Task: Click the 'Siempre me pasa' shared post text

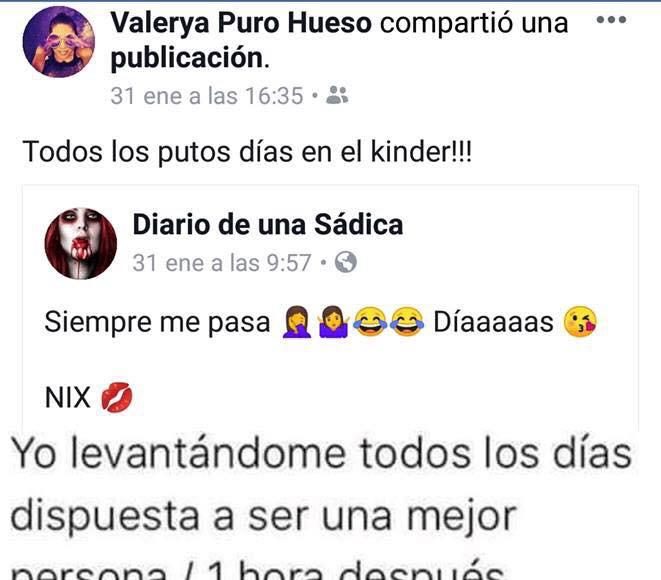Action: click(x=157, y=322)
